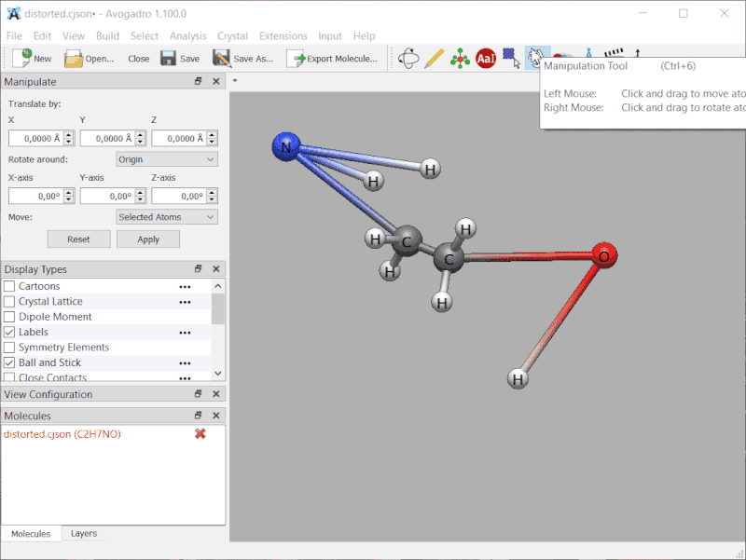Increase the Z-axis rotation angle

pyautogui.click(x=213, y=193)
